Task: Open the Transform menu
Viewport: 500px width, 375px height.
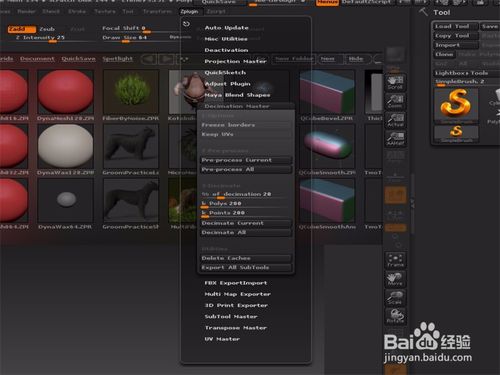Action: tap(157, 12)
